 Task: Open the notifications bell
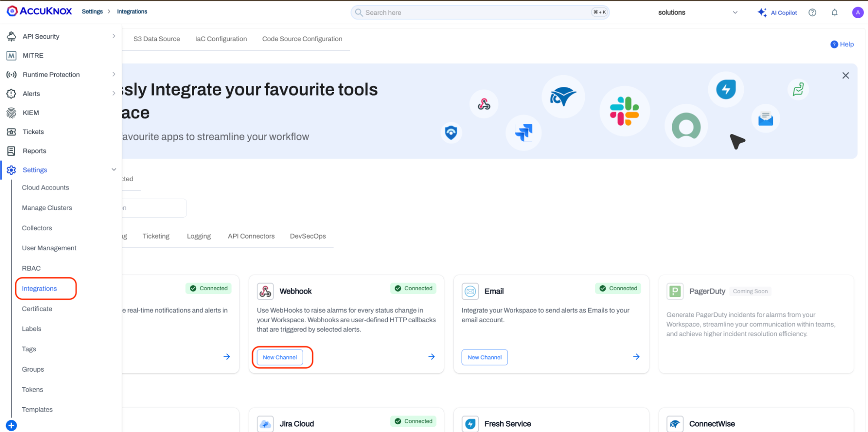pos(835,13)
